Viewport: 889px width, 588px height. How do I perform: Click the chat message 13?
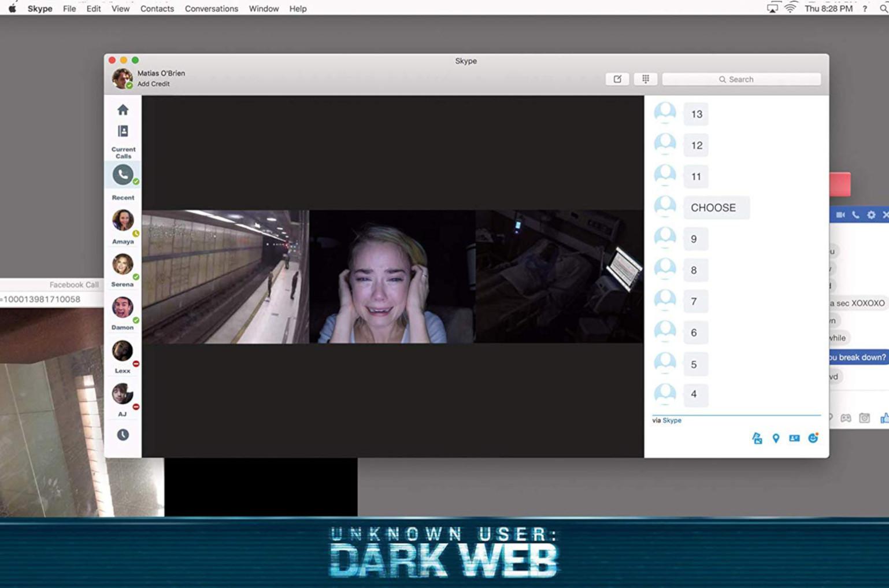pyautogui.click(x=697, y=114)
